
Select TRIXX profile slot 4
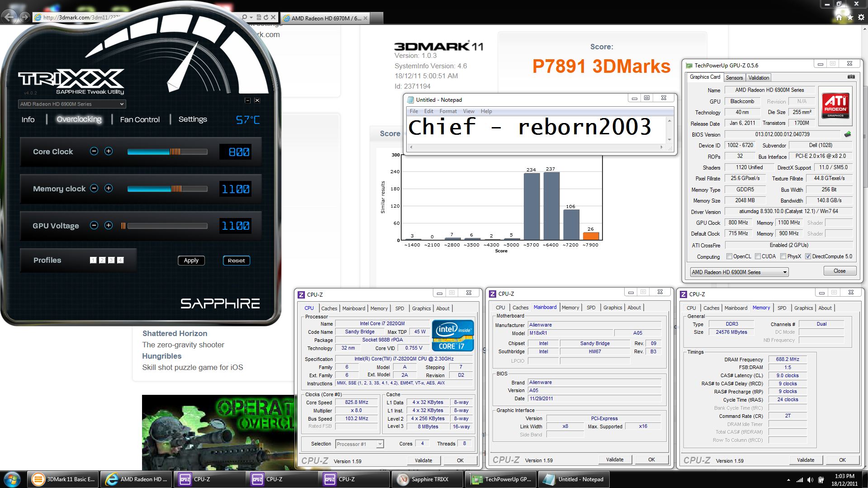click(x=120, y=260)
